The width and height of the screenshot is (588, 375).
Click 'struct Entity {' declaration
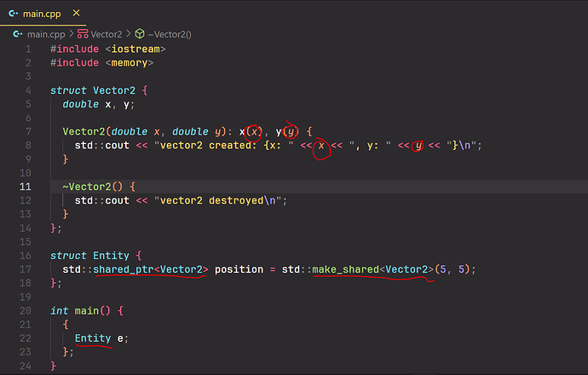[96, 256]
